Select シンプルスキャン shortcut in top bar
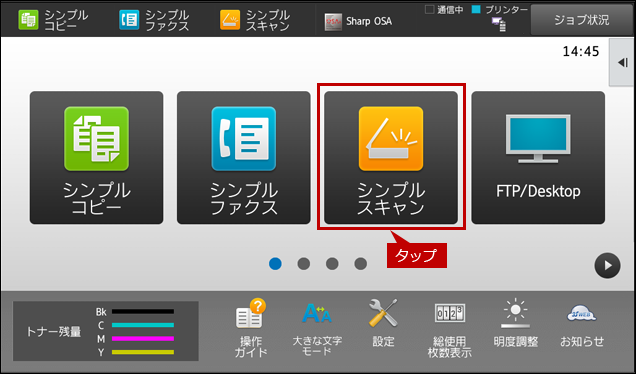This screenshot has height=374, width=636. coord(256,20)
